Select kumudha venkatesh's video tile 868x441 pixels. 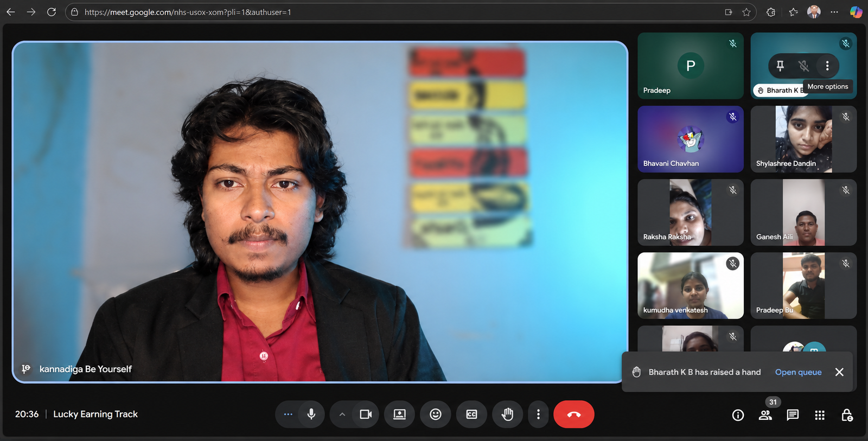(x=691, y=285)
